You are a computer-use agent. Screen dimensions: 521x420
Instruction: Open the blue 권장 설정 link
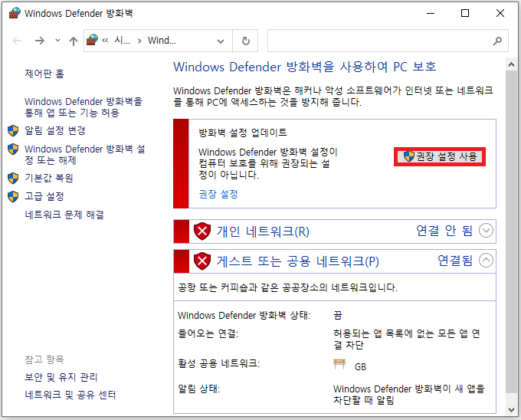(218, 194)
